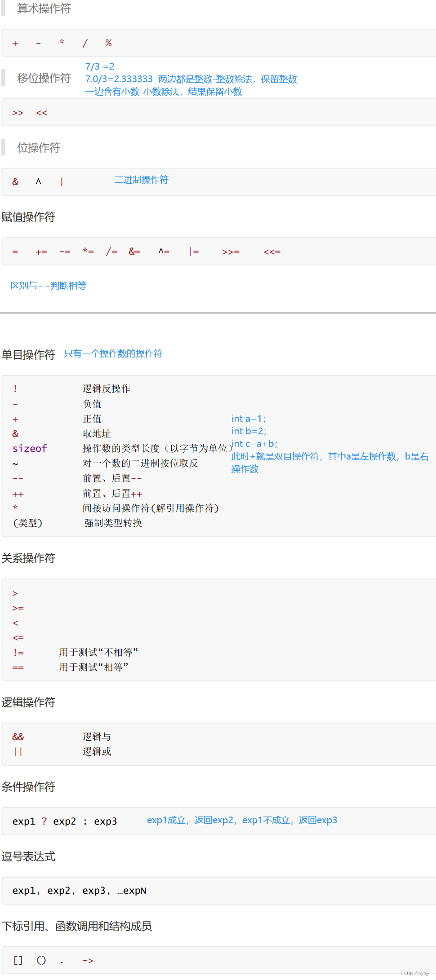The image size is (436, 980).
Task: Click the heading 下标引用、函数调用和结构成员
Action: point(77,926)
